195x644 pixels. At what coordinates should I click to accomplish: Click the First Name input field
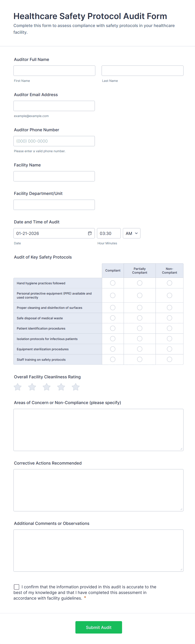point(54,70)
